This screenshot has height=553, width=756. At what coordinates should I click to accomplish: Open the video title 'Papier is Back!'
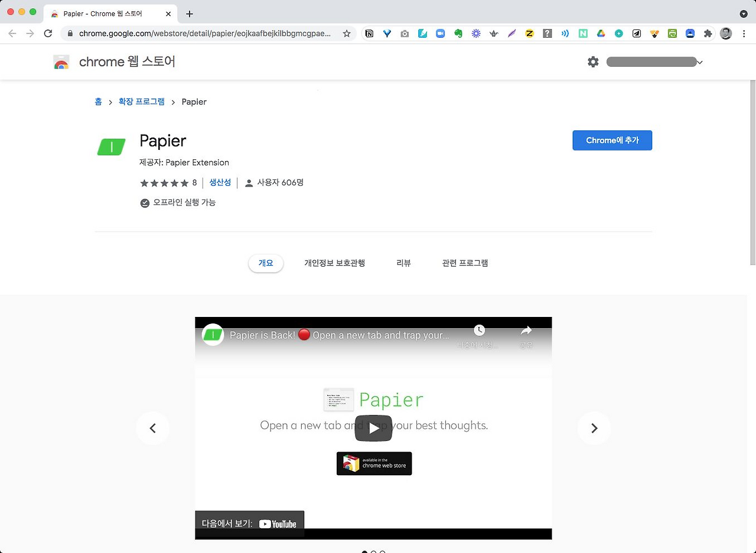[340, 335]
